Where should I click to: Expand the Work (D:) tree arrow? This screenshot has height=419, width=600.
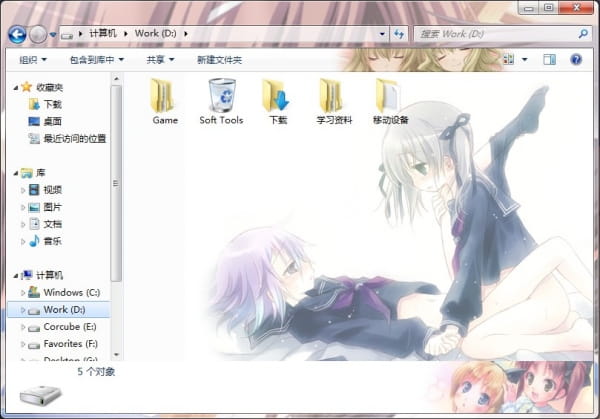(23, 310)
